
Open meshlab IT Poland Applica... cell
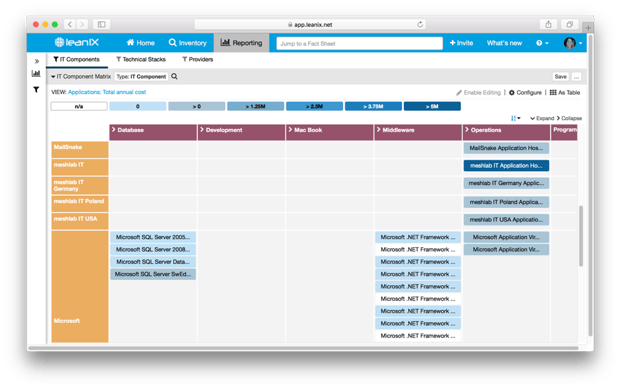click(x=506, y=202)
